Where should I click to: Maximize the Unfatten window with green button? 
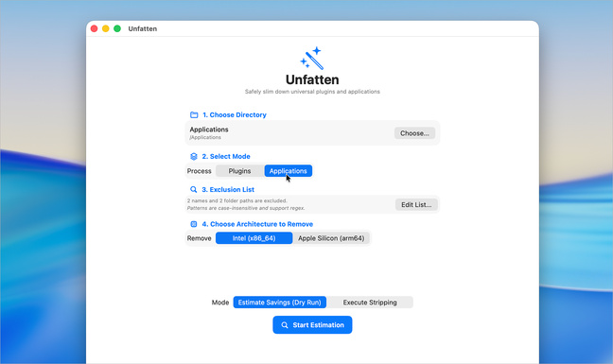pyautogui.click(x=117, y=28)
